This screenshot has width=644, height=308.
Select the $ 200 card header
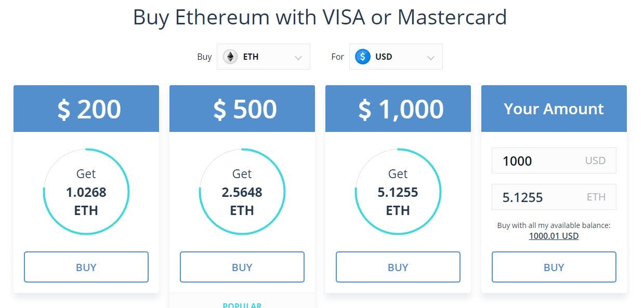(86, 109)
